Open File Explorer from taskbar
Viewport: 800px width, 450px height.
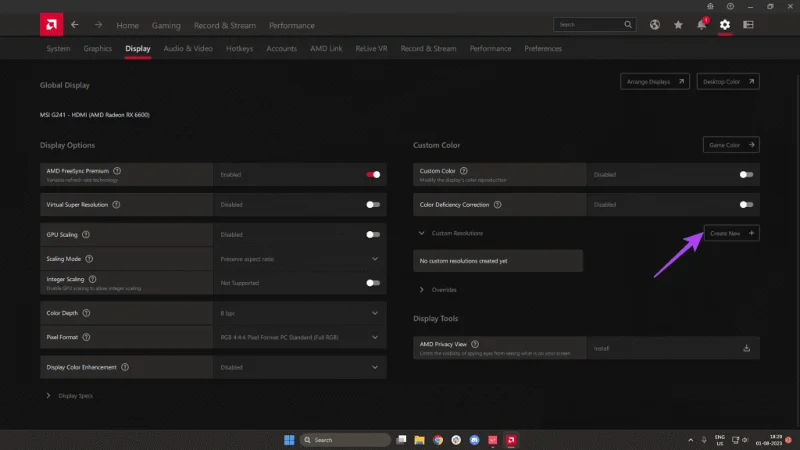[419, 440]
